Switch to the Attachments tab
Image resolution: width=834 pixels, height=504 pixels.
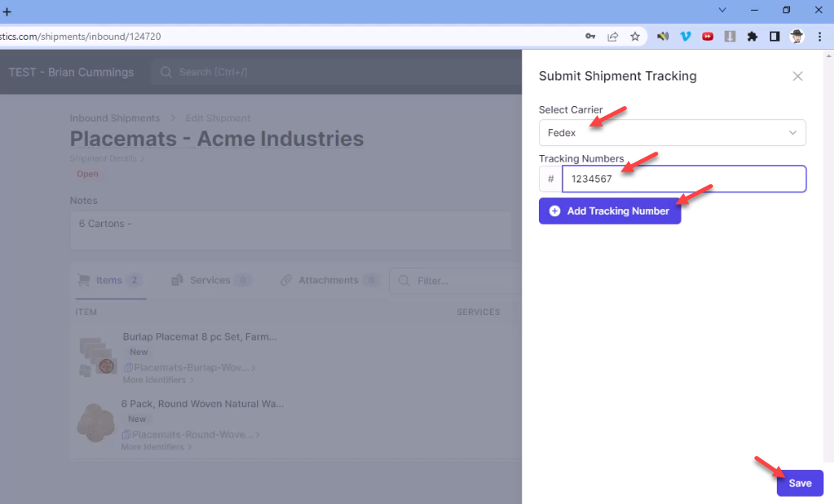(328, 280)
